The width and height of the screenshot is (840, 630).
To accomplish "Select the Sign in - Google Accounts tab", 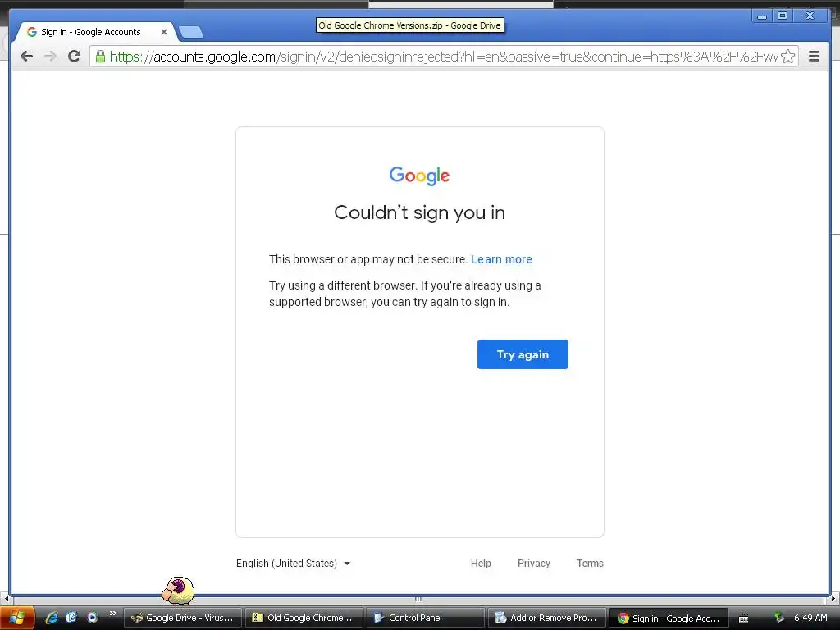I will (x=90, y=32).
